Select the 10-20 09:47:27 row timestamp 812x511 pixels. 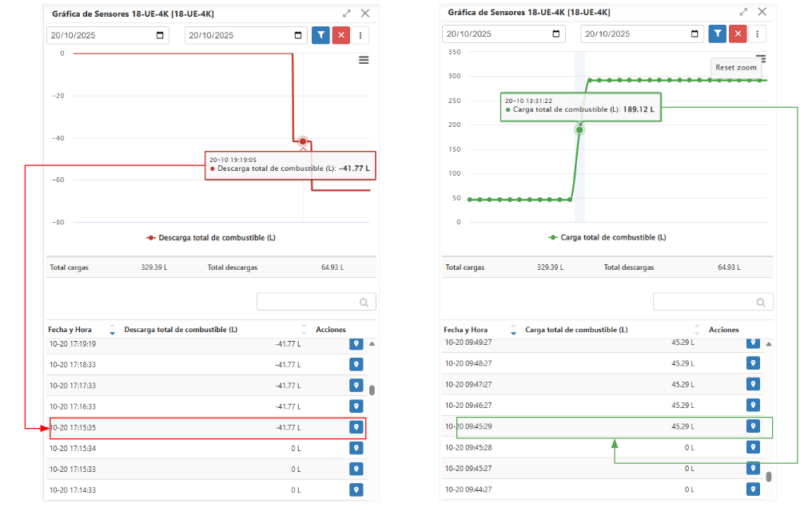468,385
